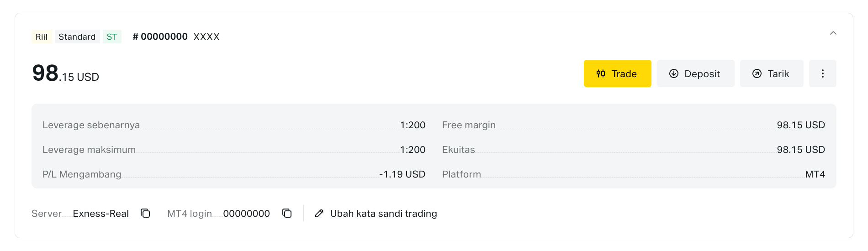
Task: Click the green ST badge
Action: (112, 37)
